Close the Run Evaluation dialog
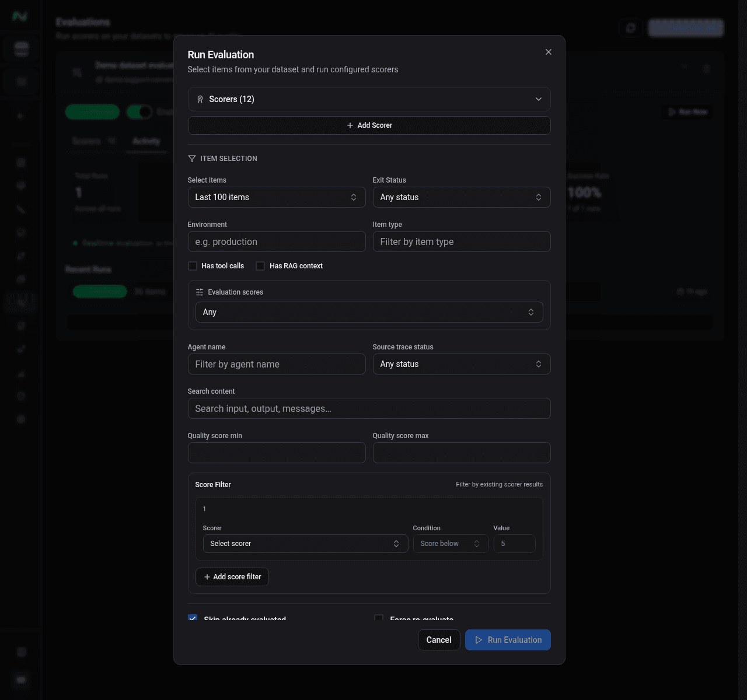This screenshot has width=747, height=700. (x=549, y=52)
